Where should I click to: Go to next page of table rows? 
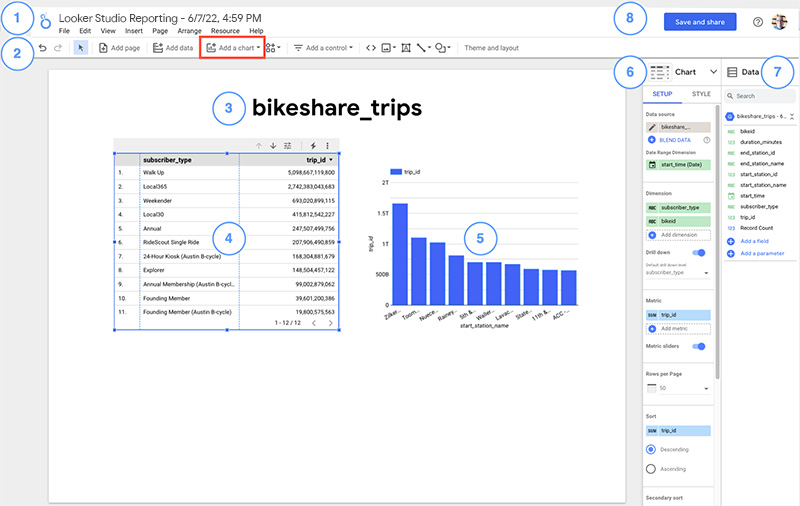(x=333, y=323)
